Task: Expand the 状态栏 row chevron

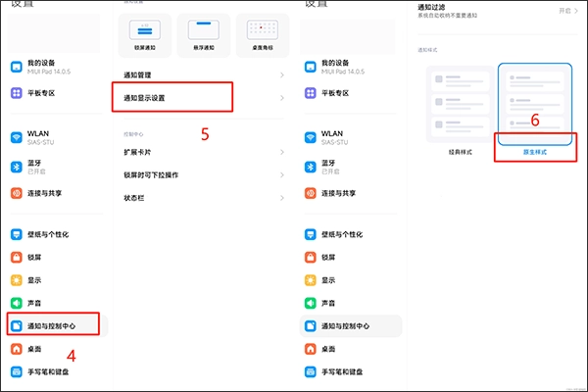Action: point(282,197)
